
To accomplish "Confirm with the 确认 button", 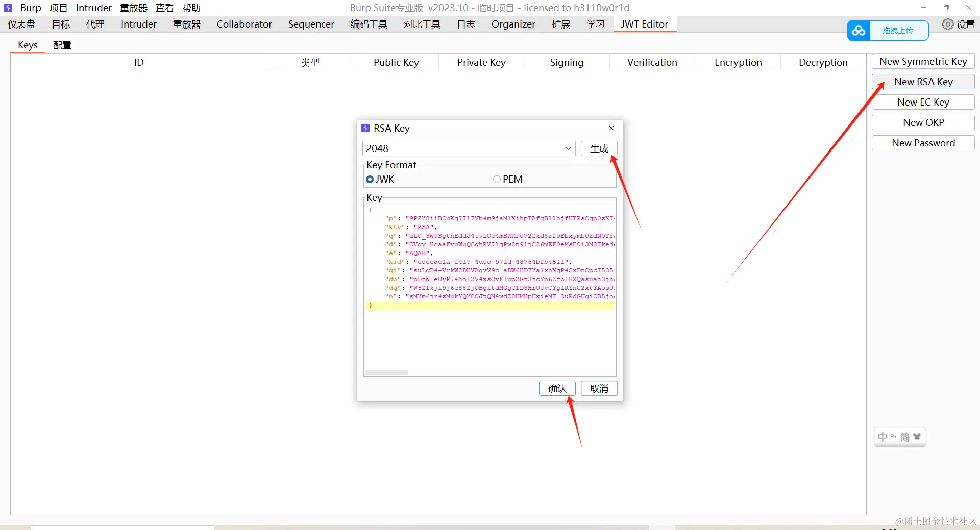I will coord(557,388).
